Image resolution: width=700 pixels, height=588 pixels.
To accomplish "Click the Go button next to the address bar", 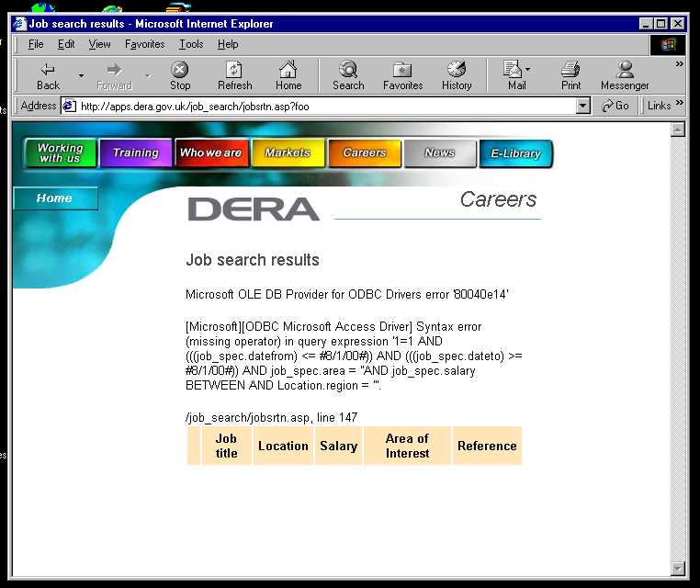I will click(x=615, y=106).
